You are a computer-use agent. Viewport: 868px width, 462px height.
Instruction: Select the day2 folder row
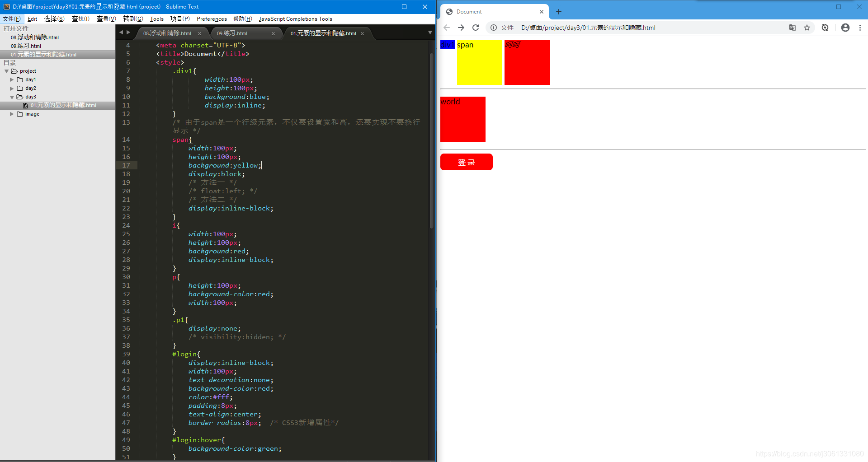click(57, 89)
